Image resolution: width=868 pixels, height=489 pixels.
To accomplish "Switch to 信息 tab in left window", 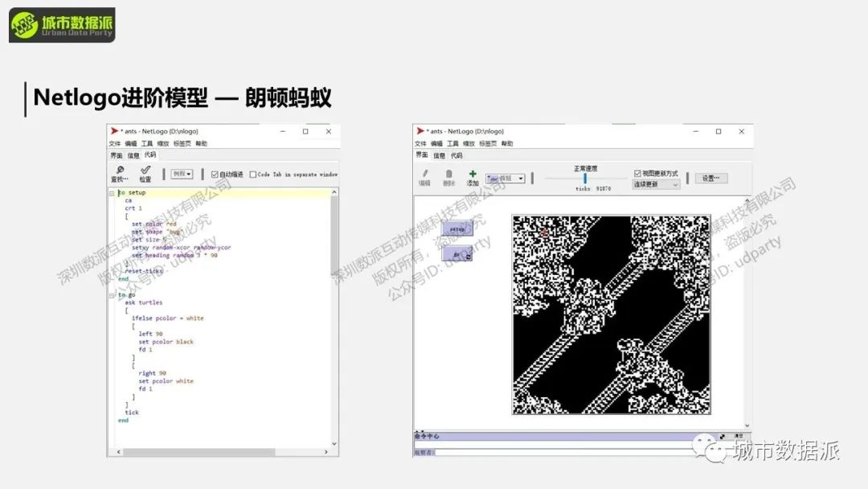I will 133,155.
